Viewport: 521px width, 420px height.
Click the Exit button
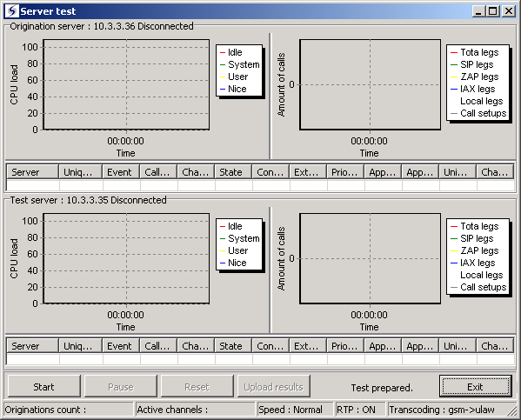[475, 387]
